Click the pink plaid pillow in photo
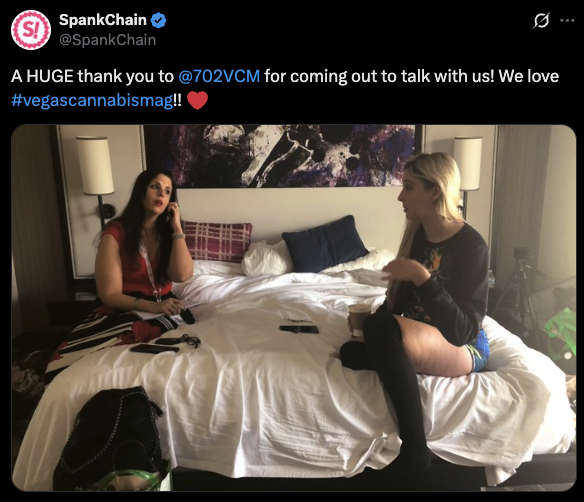Viewport: 584px width, 502px height. pos(217,241)
